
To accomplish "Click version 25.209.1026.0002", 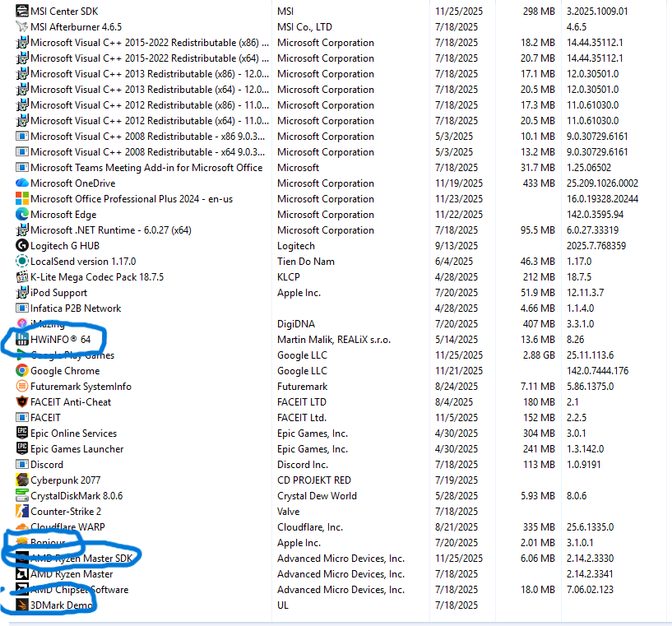I will tap(602, 183).
